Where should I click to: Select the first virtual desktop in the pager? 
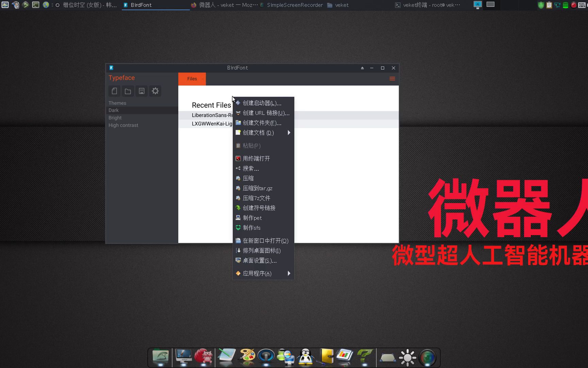(x=478, y=4)
